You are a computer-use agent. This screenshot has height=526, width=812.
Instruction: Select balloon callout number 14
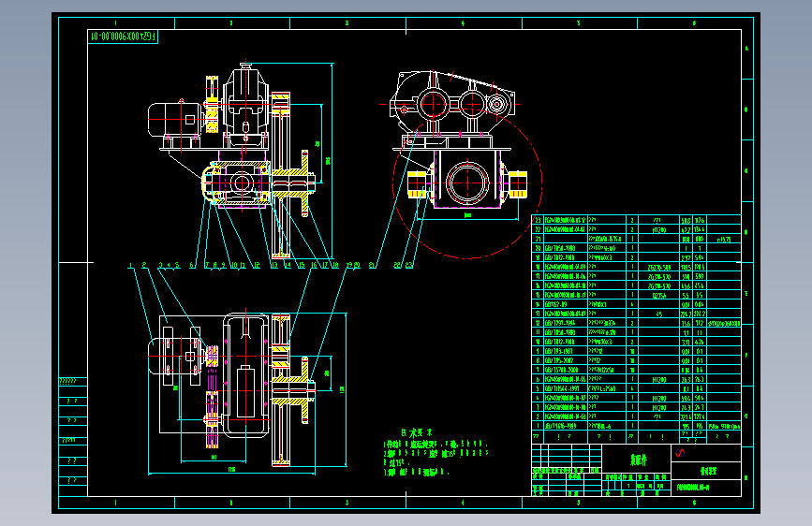coord(288,265)
